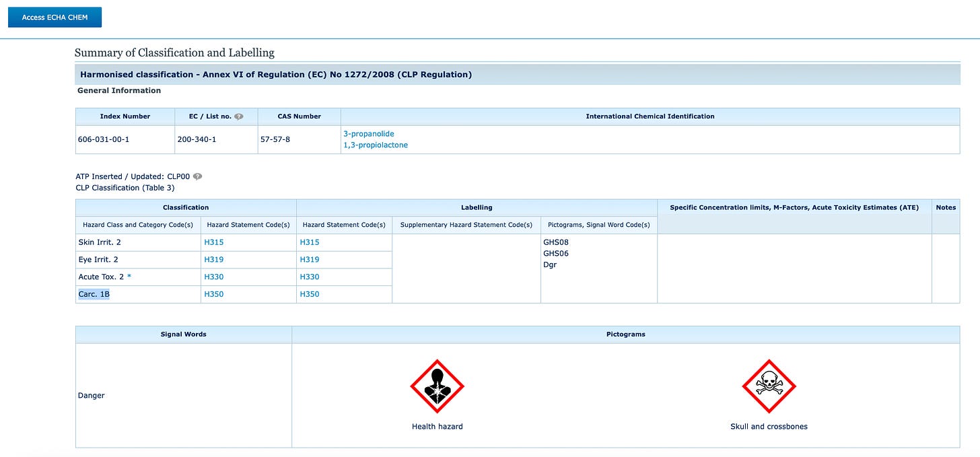Click Supplementary Hazard Statement Code(s) header
The image size is (980, 457).
pos(466,225)
